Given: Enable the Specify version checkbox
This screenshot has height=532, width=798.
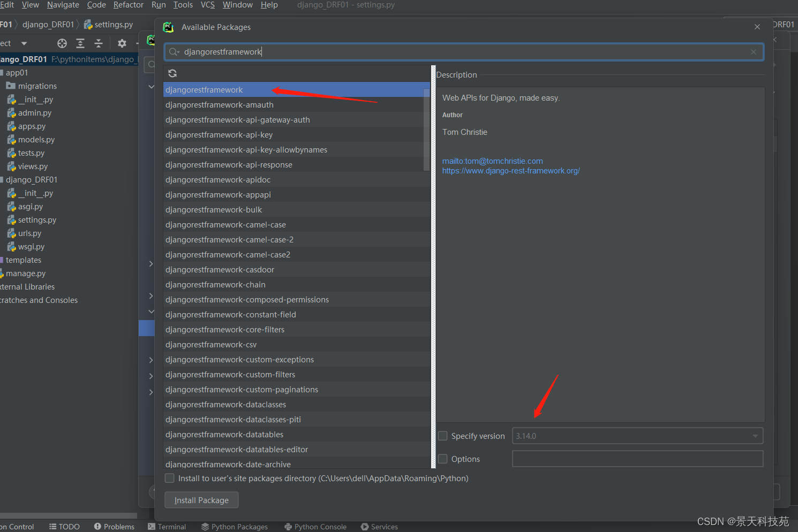Looking at the screenshot, I should point(442,436).
